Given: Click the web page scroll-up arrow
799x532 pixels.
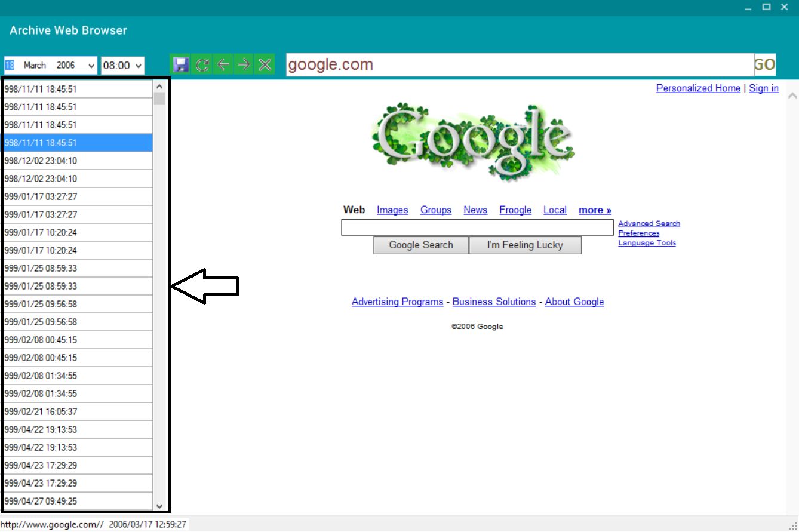Looking at the screenshot, I should click(x=792, y=96).
